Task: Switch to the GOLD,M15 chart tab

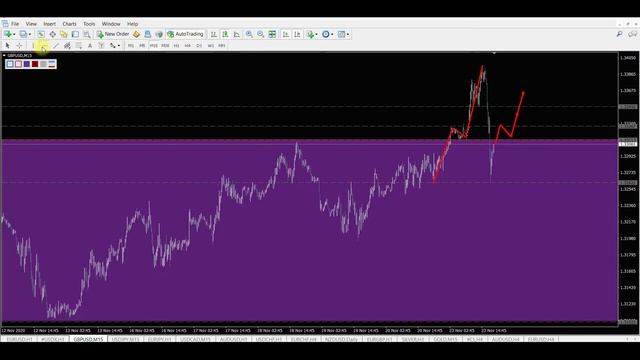Action: pos(445,339)
